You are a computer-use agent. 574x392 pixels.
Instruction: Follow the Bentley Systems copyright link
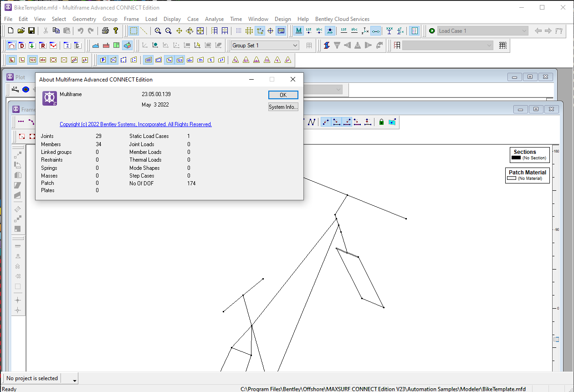click(136, 124)
